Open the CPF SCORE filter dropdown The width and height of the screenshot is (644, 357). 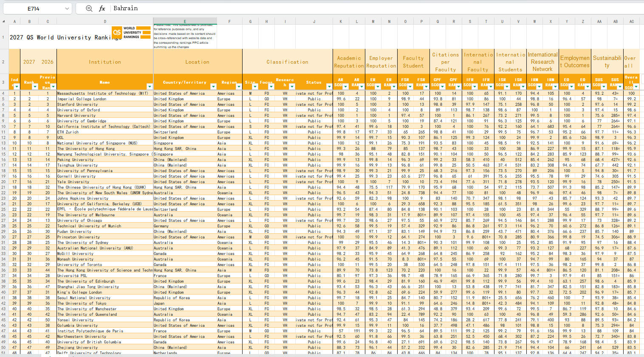pos(442,87)
